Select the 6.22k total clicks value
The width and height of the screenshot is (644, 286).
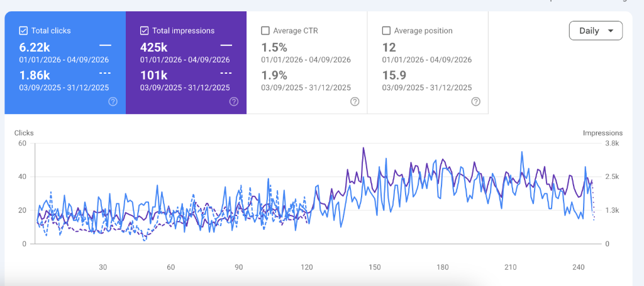tap(35, 47)
